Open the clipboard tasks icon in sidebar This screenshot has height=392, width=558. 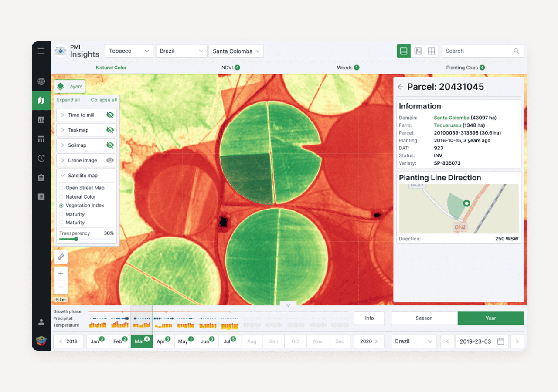tap(41, 177)
